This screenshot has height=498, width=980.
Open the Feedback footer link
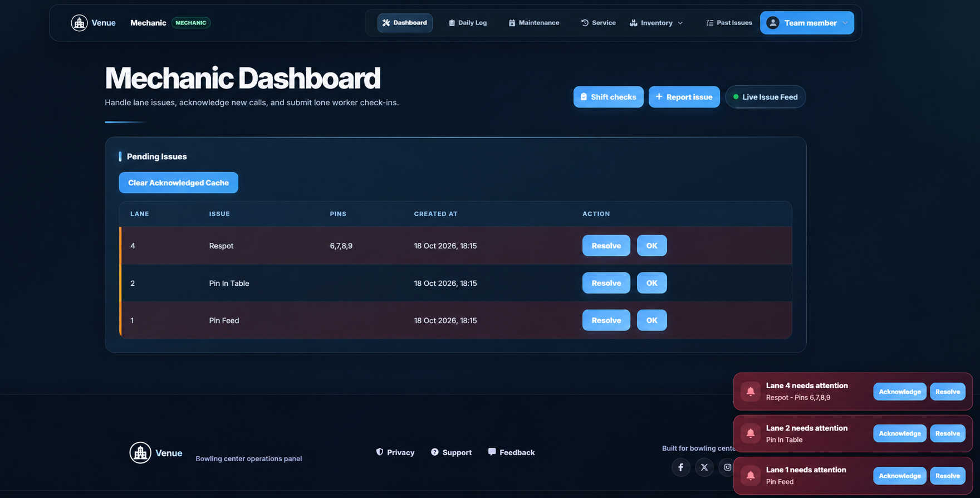click(x=511, y=452)
